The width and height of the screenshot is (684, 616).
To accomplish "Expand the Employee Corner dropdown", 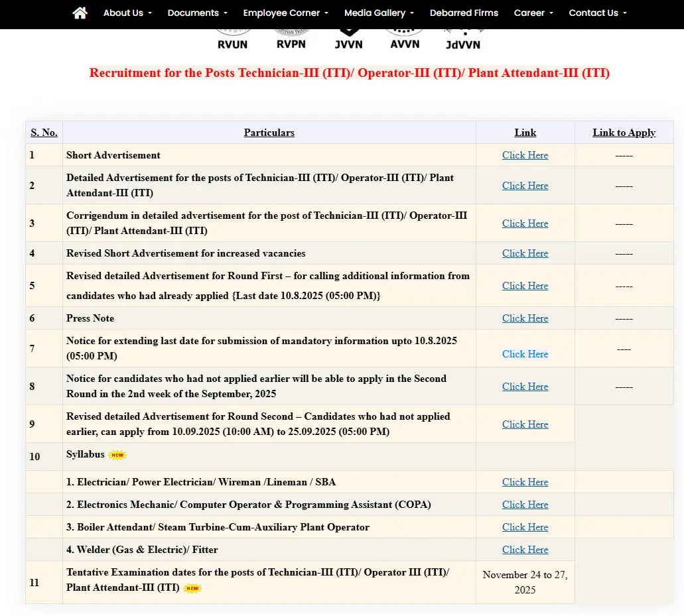I will point(285,13).
